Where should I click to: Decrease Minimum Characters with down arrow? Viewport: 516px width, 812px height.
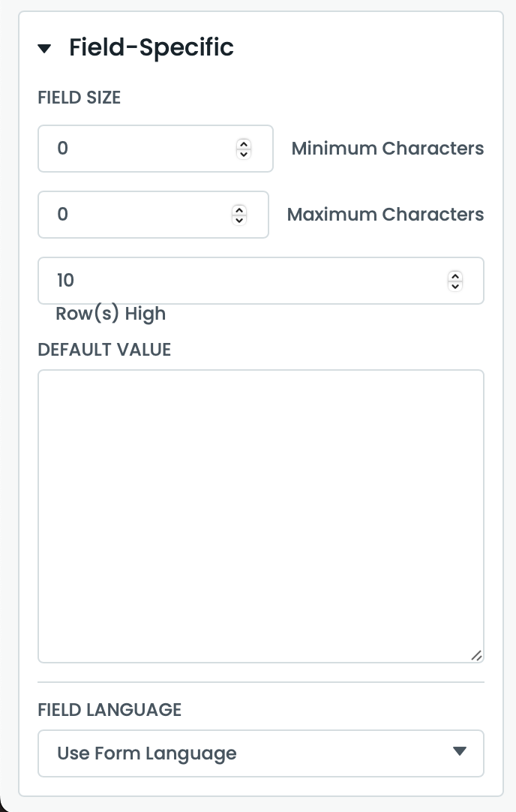click(x=244, y=154)
